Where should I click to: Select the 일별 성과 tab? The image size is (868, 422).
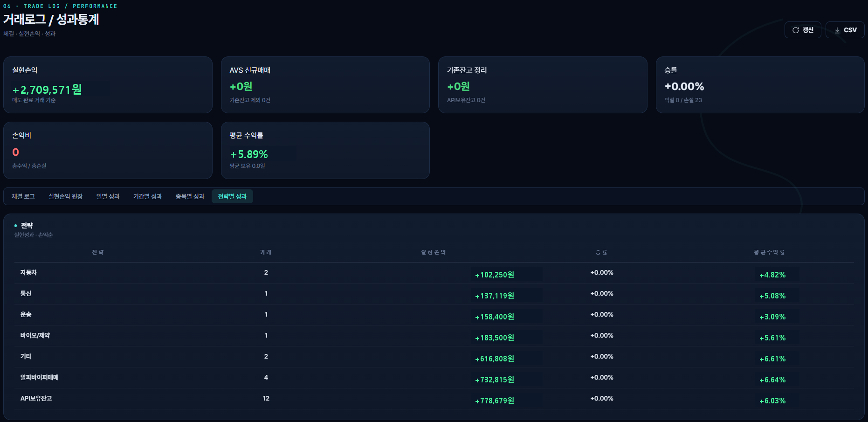pos(108,196)
